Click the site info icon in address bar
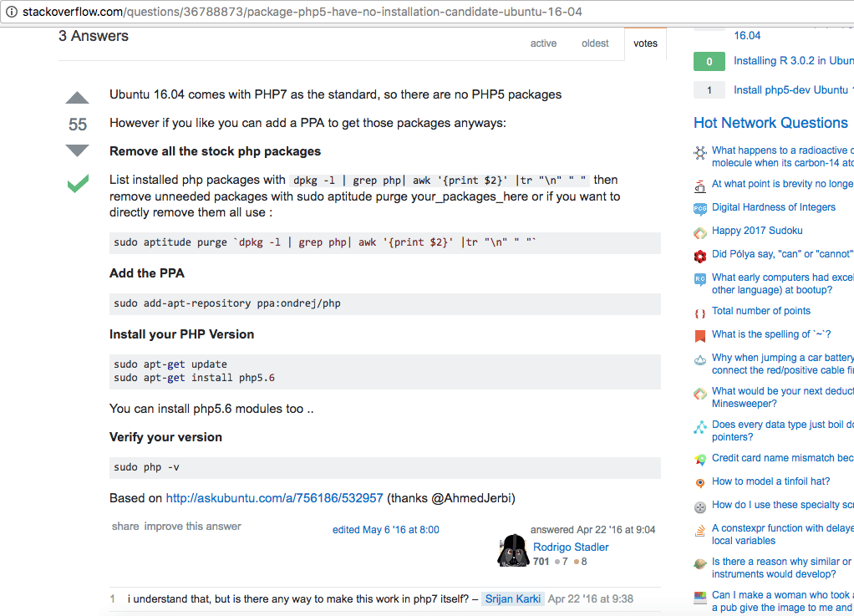Image resolution: width=854 pixels, height=616 pixels. [11, 12]
